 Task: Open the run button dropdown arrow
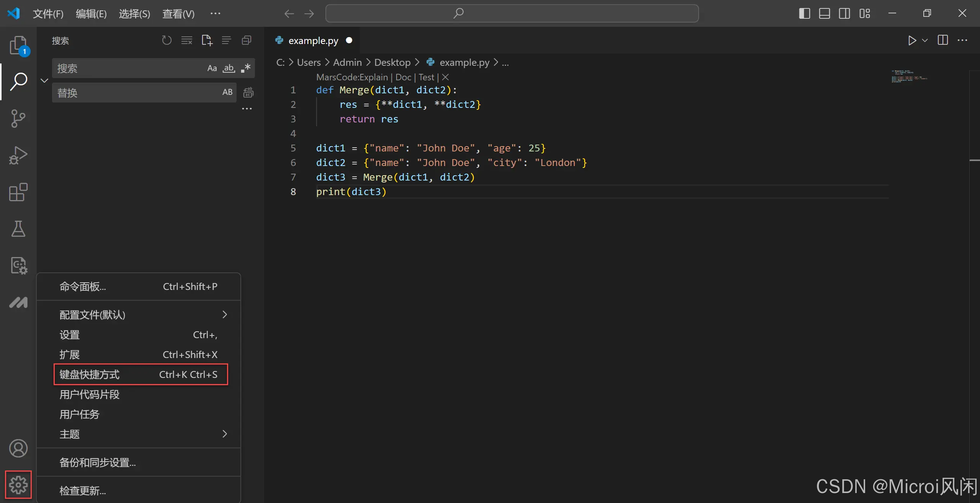(925, 40)
